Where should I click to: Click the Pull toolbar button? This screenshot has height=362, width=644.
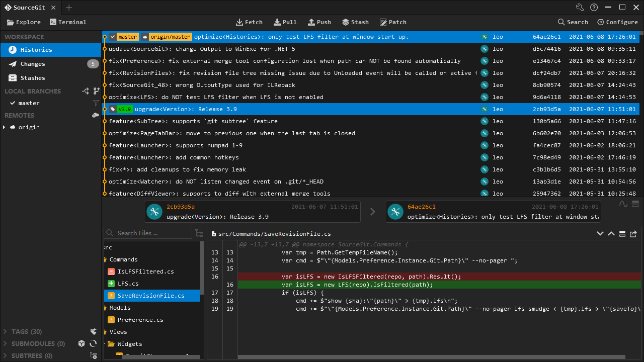tap(285, 22)
